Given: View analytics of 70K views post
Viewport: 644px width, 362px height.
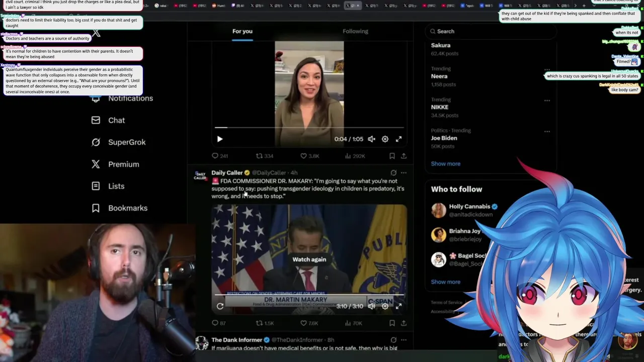Looking at the screenshot, I should pyautogui.click(x=354, y=323).
